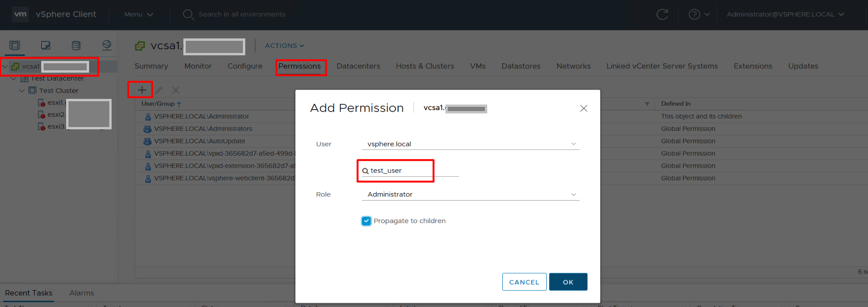Image resolution: width=868 pixels, height=307 pixels.
Task: Open the Hosts and Clusters inventory view
Action: click(x=15, y=45)
